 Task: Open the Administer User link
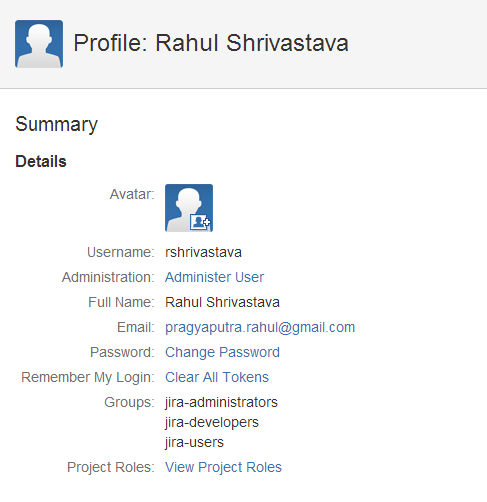pos(214,277)
